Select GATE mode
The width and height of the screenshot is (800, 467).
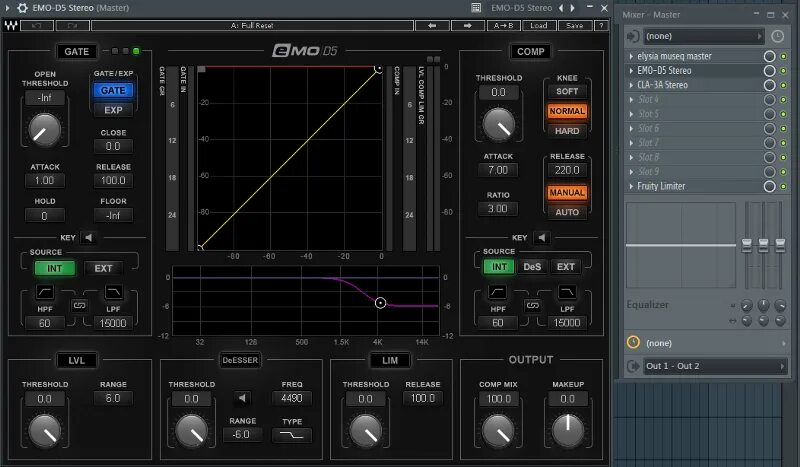(113, 90)
